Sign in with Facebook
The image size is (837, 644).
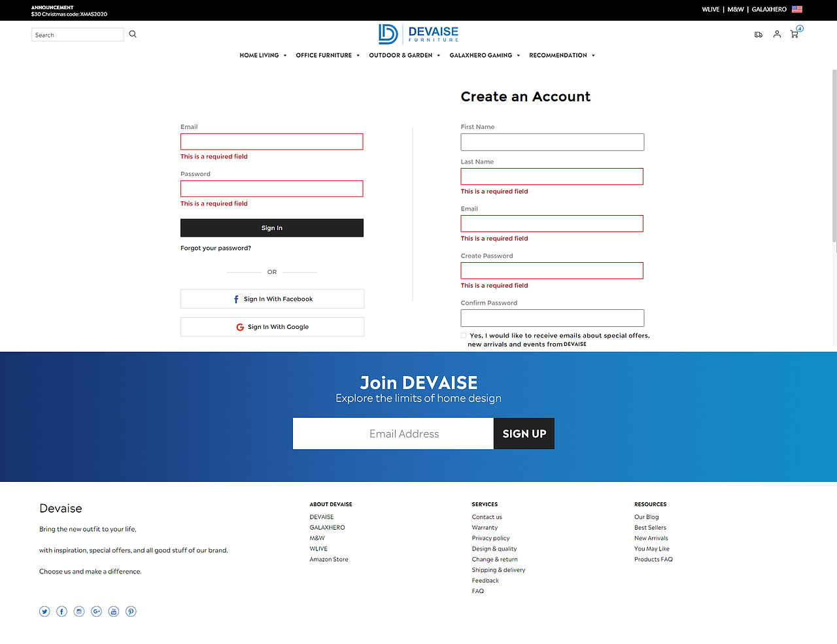pos(272,299)
